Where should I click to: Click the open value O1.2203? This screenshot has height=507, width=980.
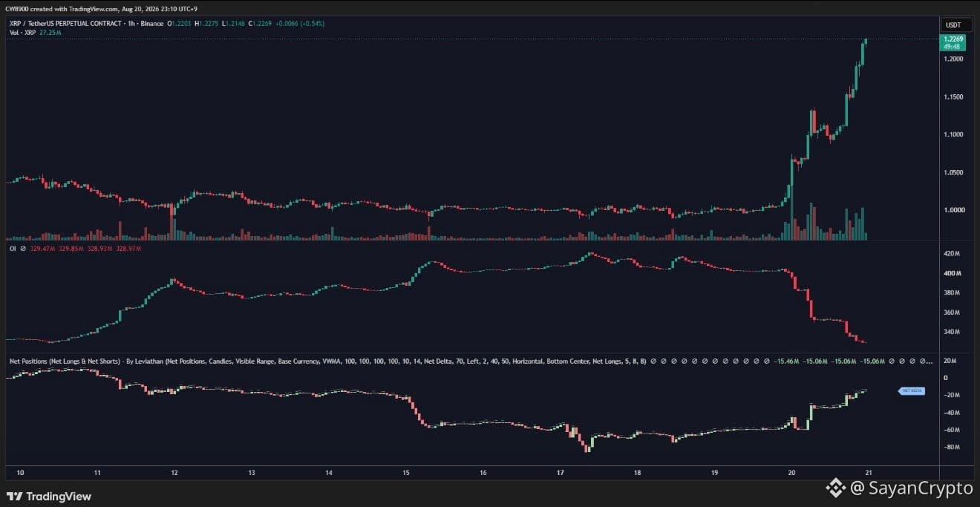tap(180, 24)
